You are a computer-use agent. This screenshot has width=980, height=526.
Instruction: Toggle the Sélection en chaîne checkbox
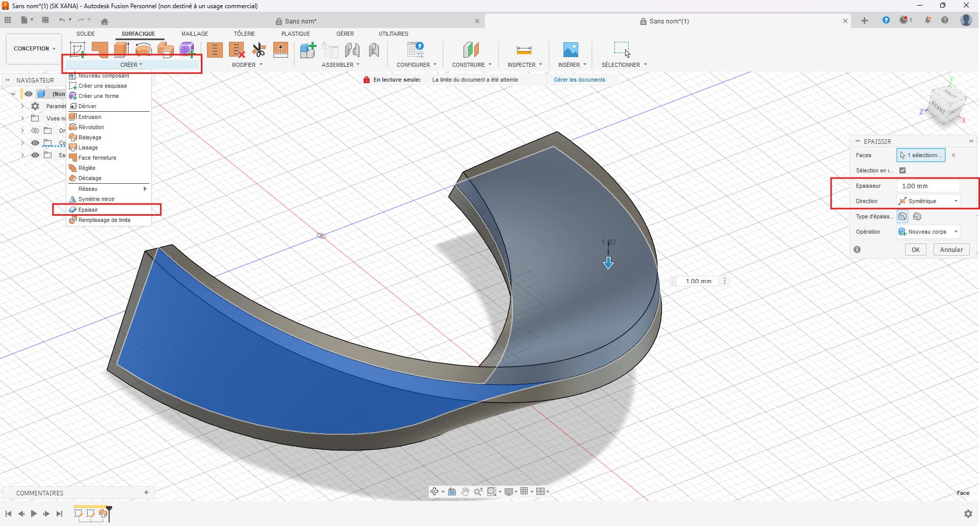click(902, 170)
